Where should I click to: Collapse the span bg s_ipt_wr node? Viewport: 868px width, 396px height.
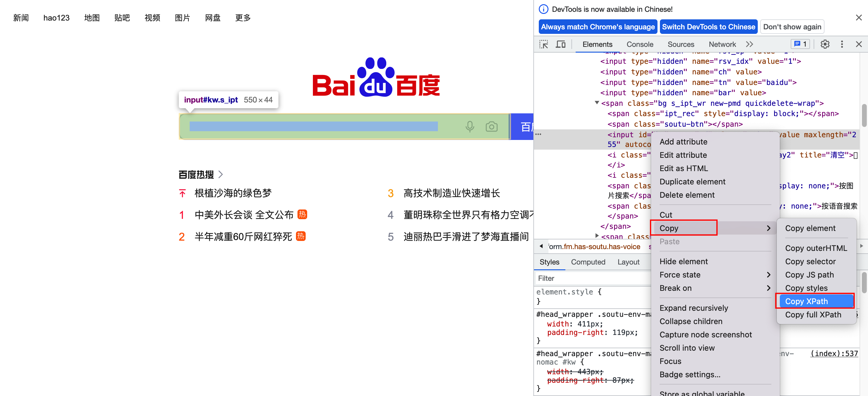tap(597, 102)
